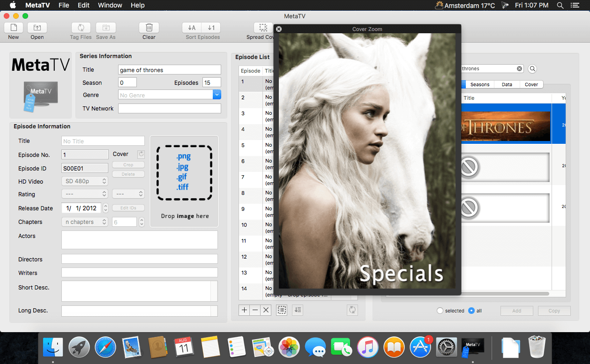590x364 pixels.
Task: Switch to the Cover tab
Action: point(531,84)
